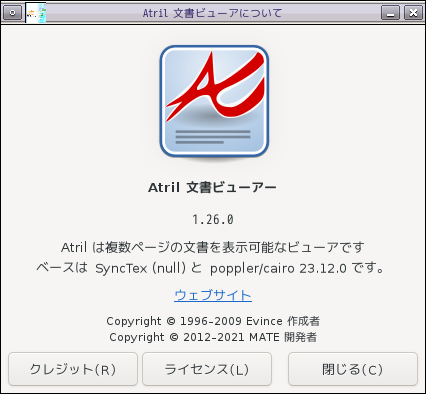Screen dimensions: 426x394
Task: Click the Evince 1996-2009 copyright line
Action: coord(213,321)
